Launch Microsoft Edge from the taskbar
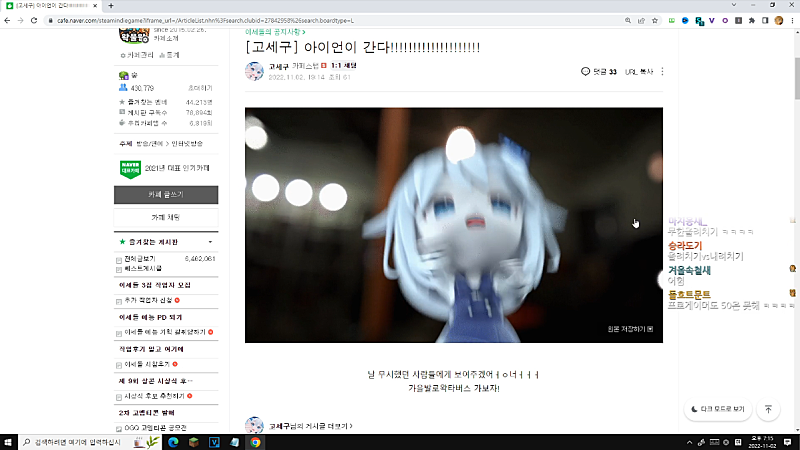Screen dimensions: 800x450 coord(173,442)
